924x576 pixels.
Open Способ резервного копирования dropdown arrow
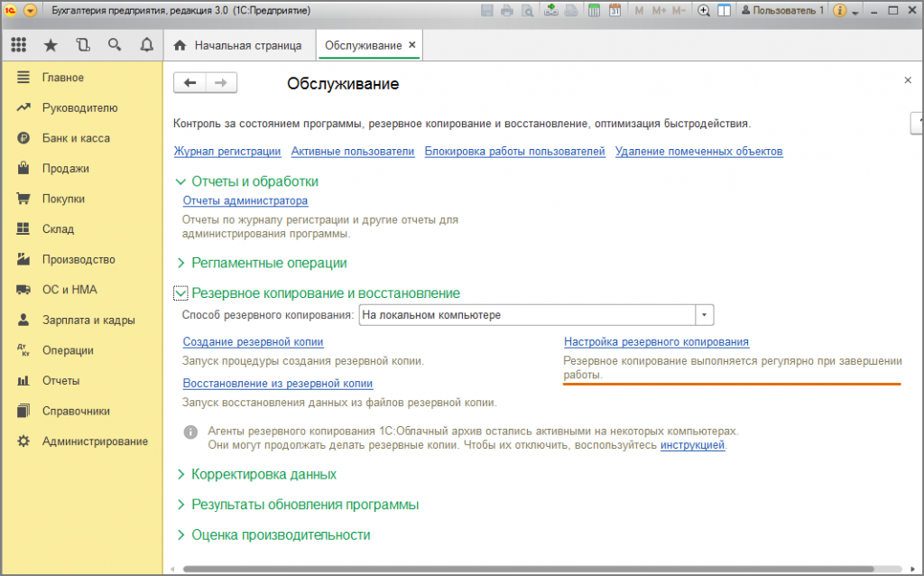[x=704, y=315]
